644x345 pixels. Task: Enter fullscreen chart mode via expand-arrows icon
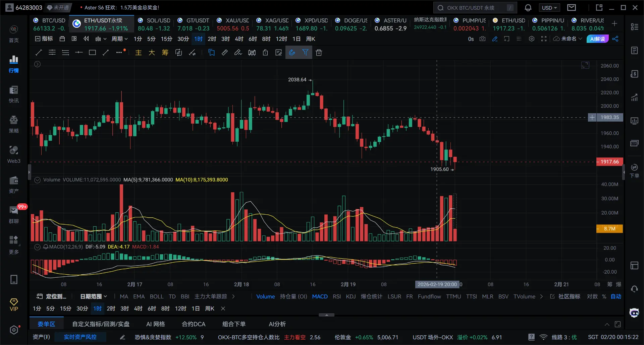point(544,39)
